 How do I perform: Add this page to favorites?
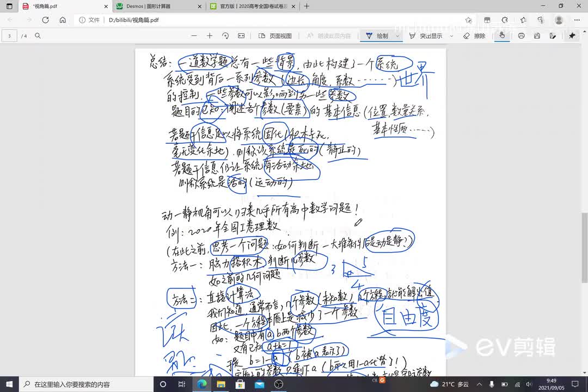click(468, 20)
